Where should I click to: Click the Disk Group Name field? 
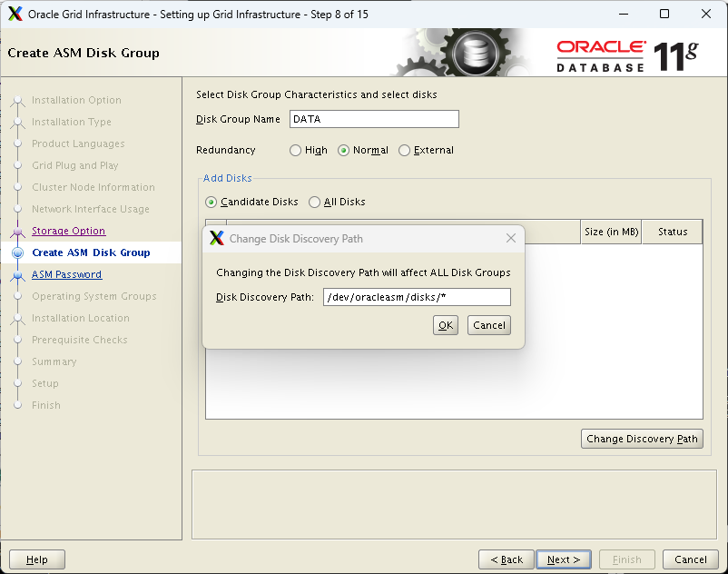[x=374, y=119]
